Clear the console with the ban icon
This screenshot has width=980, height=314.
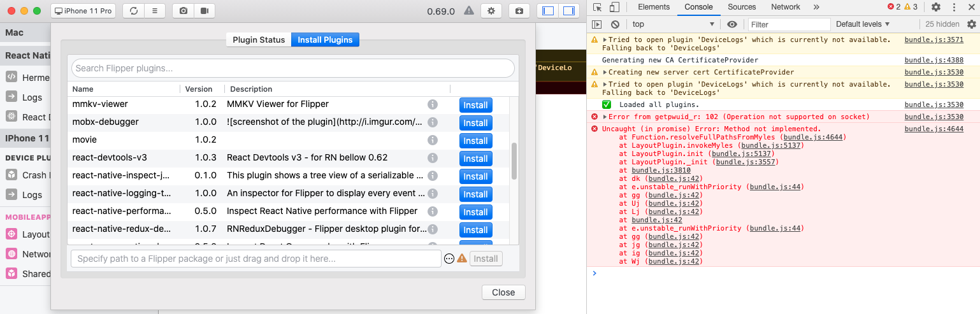tap(615, 24)
